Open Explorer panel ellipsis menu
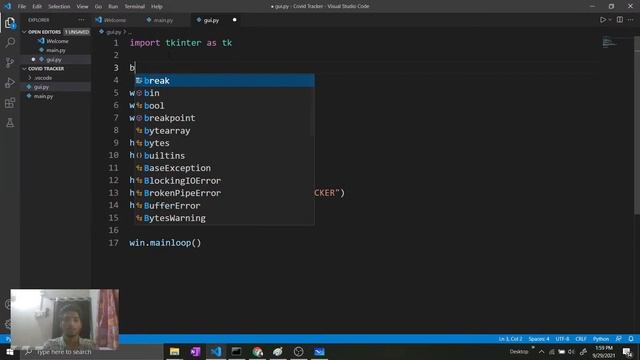Viewport: 640px width, 360px height. point(81,20)
